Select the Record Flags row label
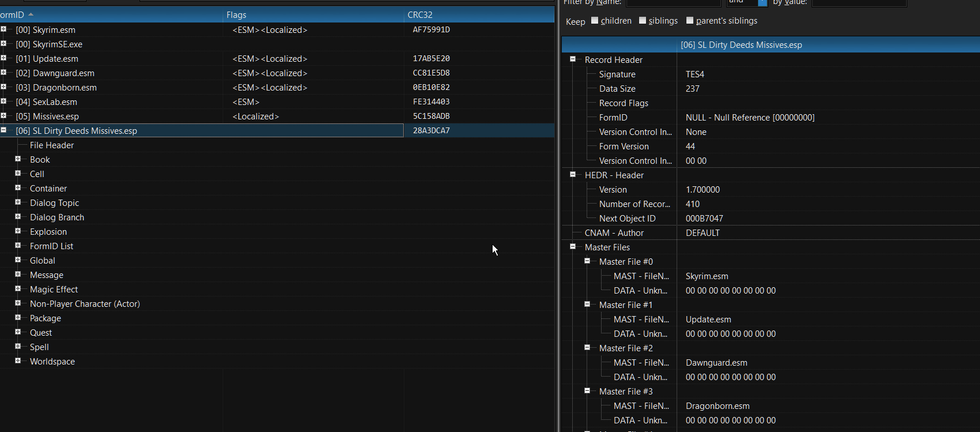 (x=624, y=103)
